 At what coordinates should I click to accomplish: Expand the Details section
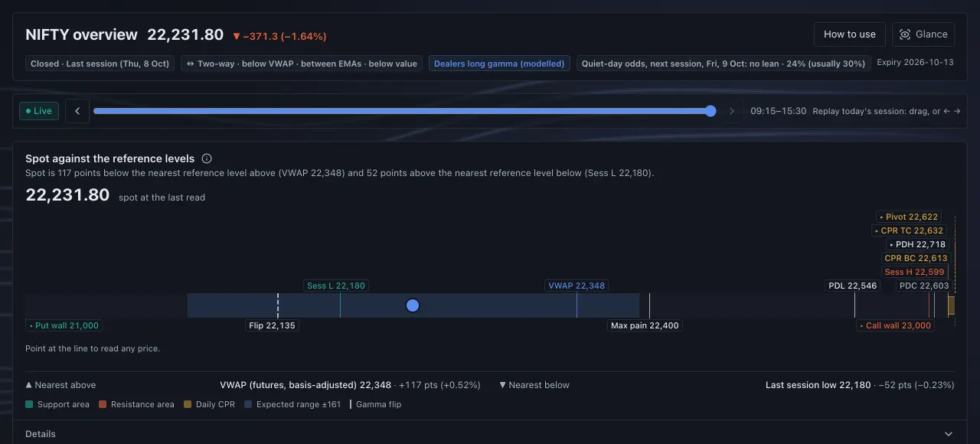[490, 434]
